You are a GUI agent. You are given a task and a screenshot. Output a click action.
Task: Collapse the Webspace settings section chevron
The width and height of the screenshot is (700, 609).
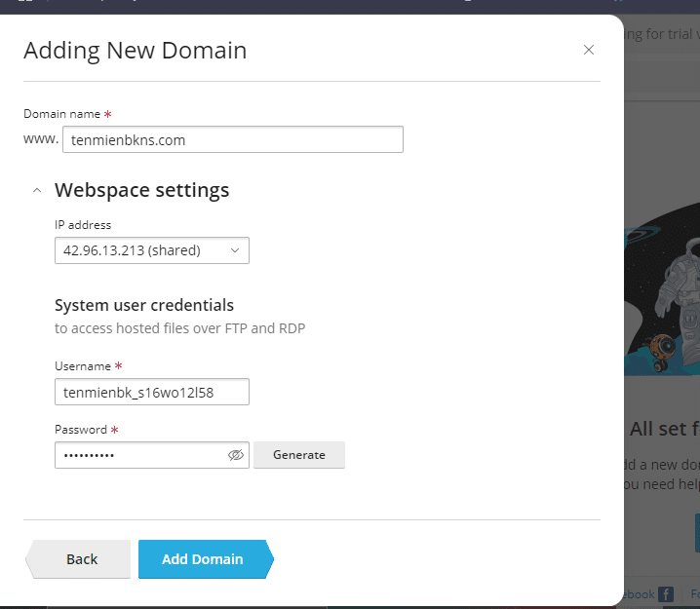[37, 190]
